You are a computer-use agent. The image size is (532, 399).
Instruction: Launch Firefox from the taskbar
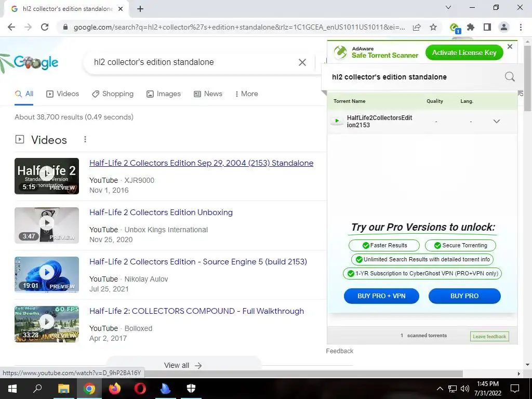(115, 389)
